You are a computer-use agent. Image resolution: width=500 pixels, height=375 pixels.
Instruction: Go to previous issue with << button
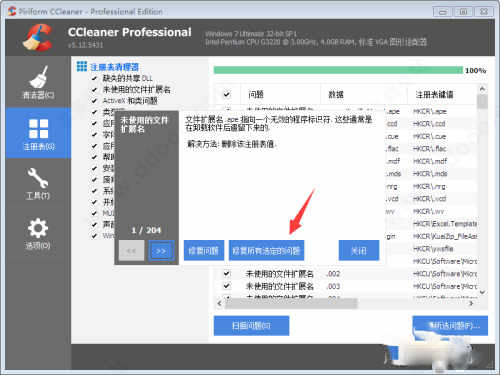(131, 251)
